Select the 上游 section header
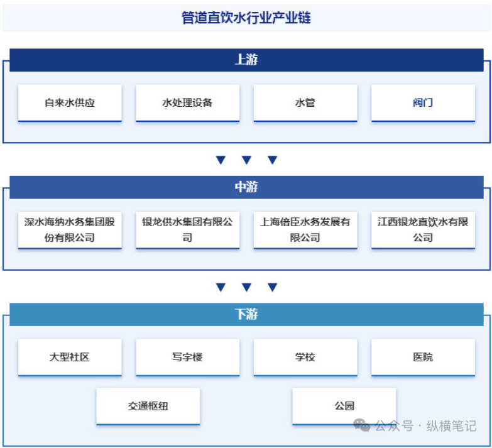Image resolution: width=492 pixels, height=448 pixels. pyautogui.click(x=246, y=60)
